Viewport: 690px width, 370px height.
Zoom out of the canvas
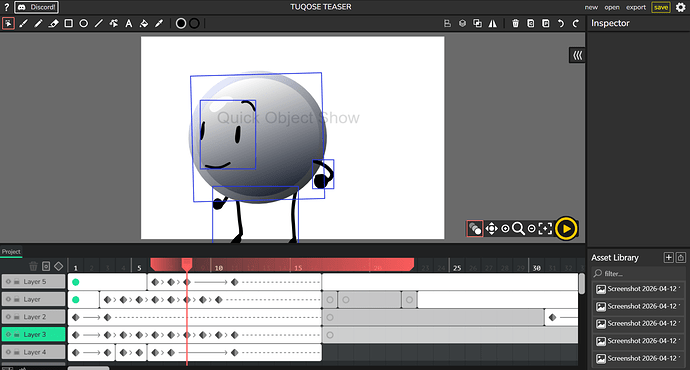pyautogui.click(x=532, y=229)
